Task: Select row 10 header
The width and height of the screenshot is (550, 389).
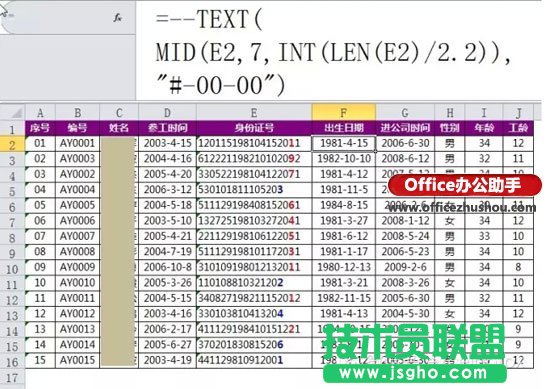Action: tap(12, 269)
